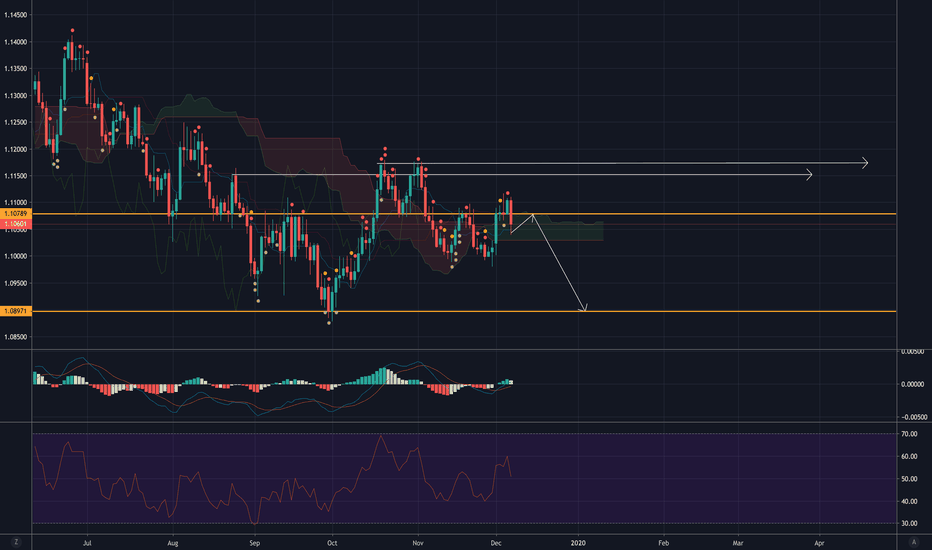Image resolution: width=932 pixels, height=550 pixels.
Task: Click the -0.00500 label on the MACD scale
Action: pos(914,416)
